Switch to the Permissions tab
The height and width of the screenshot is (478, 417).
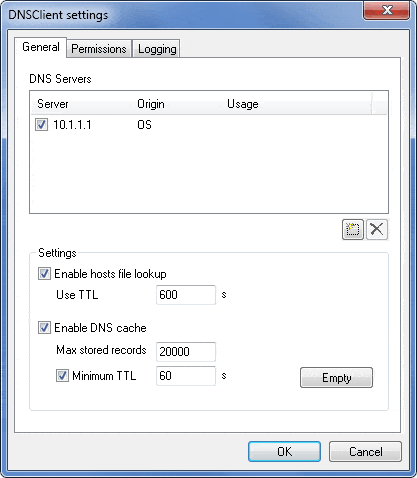(99, 49)
